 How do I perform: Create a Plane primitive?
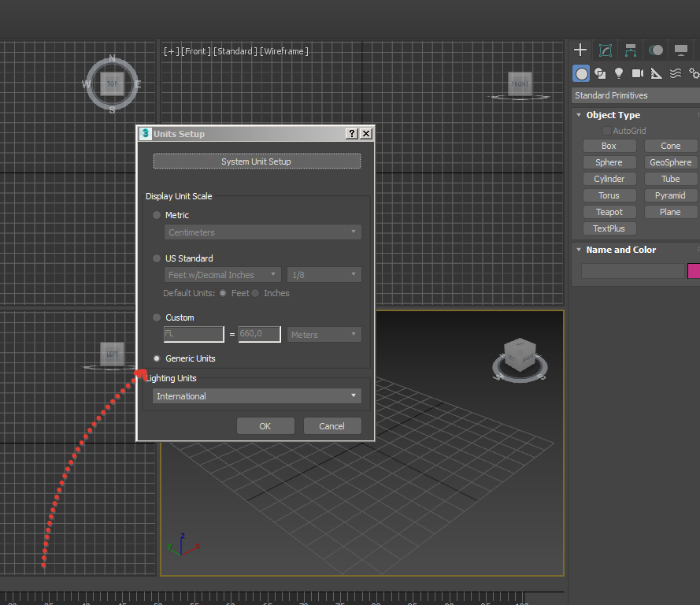point(671,212)
